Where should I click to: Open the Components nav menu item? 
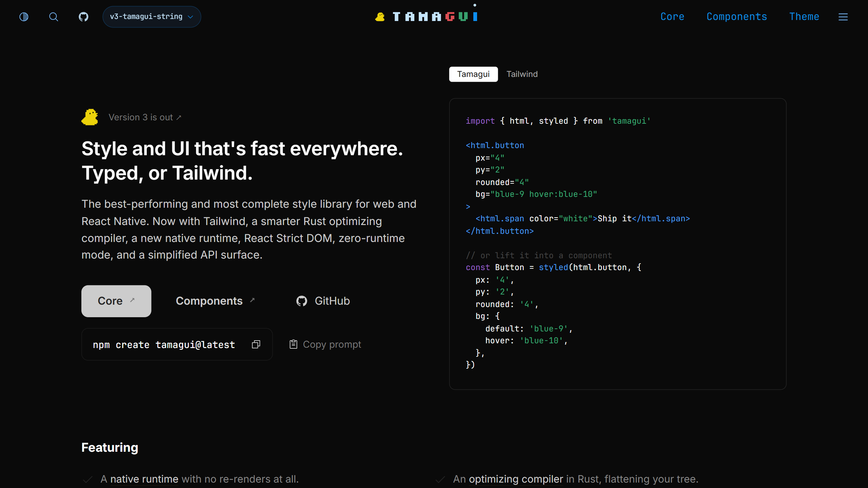[736, 17]
